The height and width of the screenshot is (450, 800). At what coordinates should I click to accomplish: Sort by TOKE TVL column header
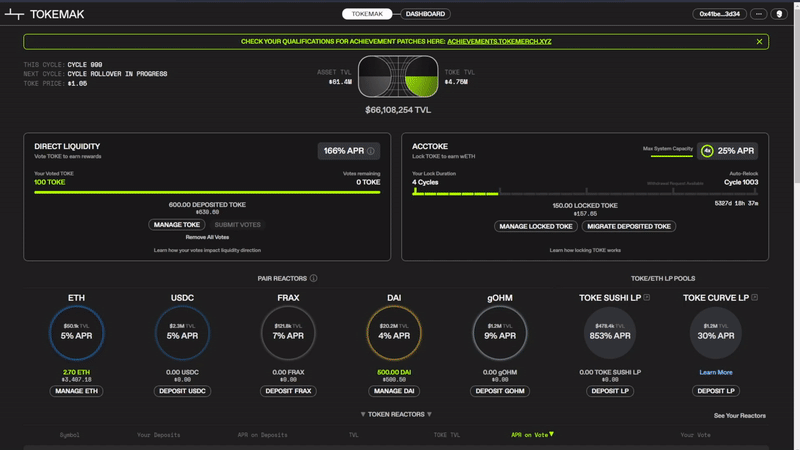click(x=446, y=435)
